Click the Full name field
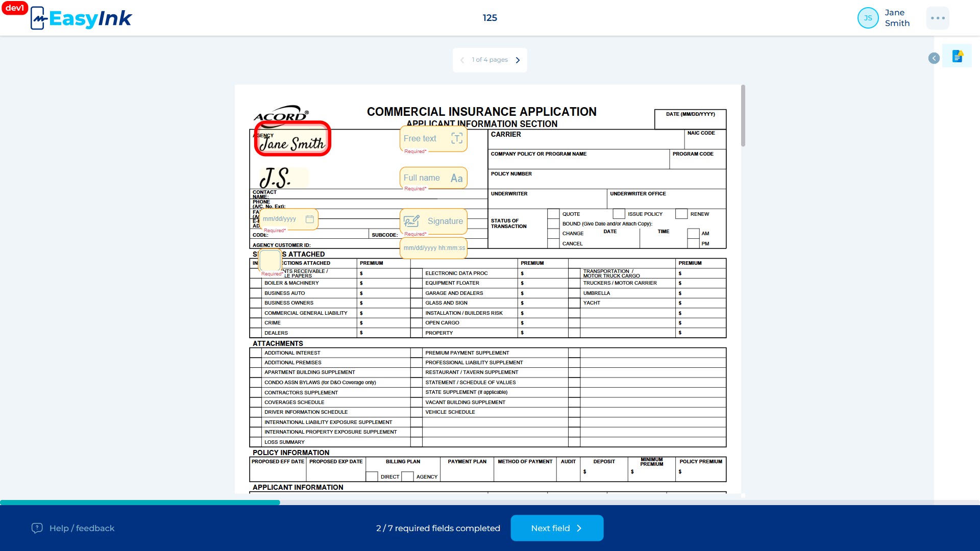 coord(433,178)
